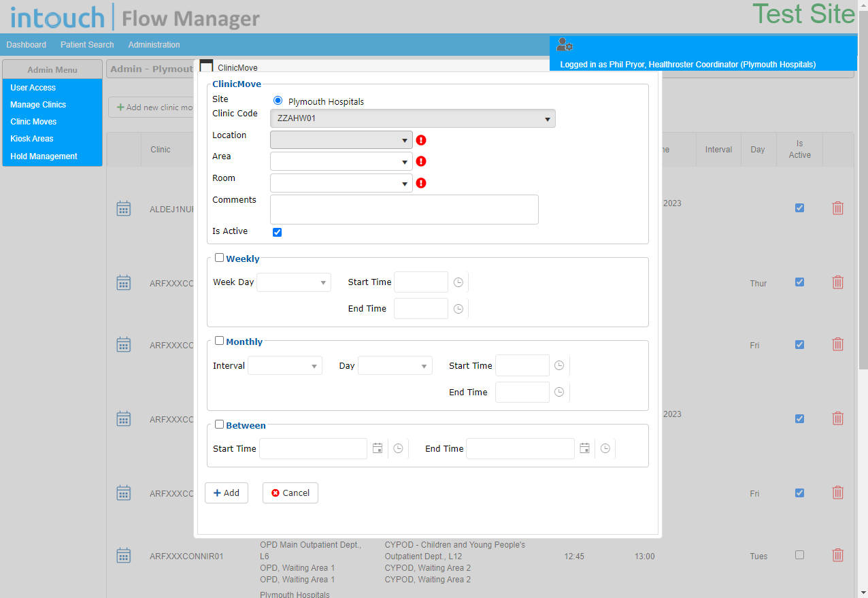The width and height of the screenshot is (868, 598).
Task: Open Clinic Code dropdown showing ZZAHW01
Action: pyautogui.click(x=413, y=118)
